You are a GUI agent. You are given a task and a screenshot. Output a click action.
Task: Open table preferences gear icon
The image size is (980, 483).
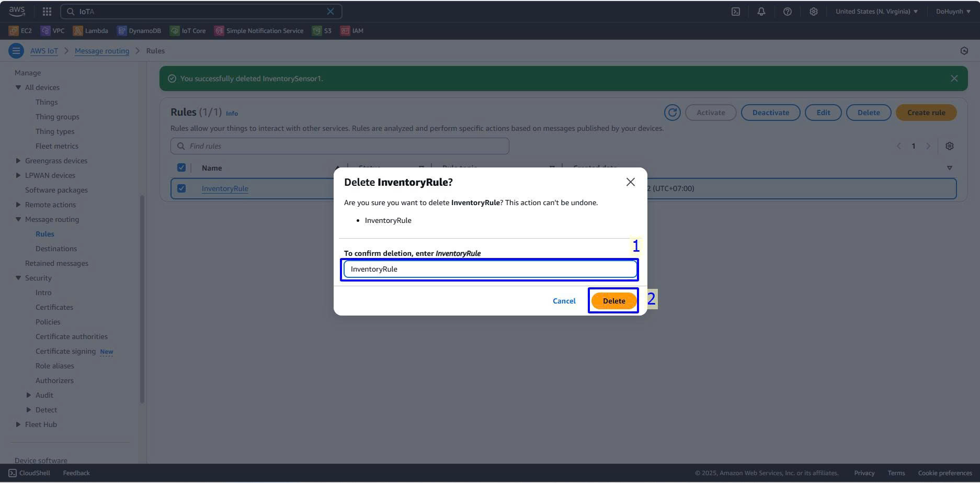[x=949, y=146]
